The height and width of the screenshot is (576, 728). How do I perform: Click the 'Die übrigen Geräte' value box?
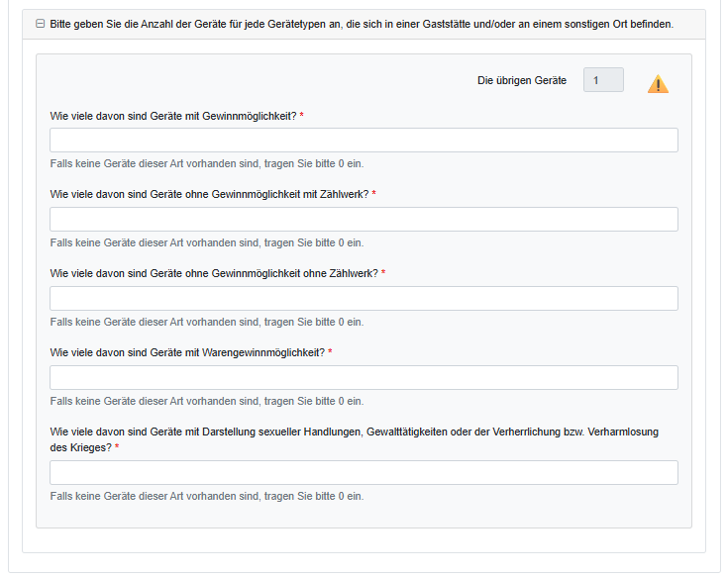tap(603, 80)
